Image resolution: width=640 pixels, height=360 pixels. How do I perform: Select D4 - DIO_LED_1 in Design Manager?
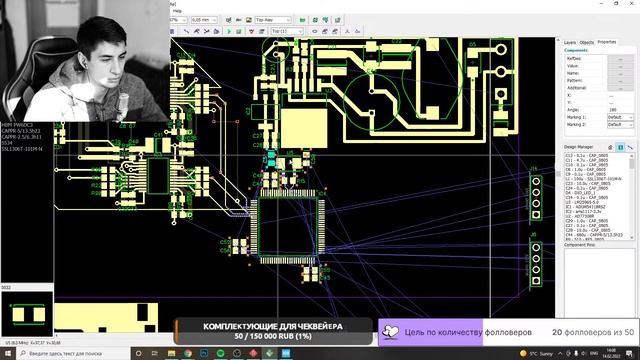(580, 193)
